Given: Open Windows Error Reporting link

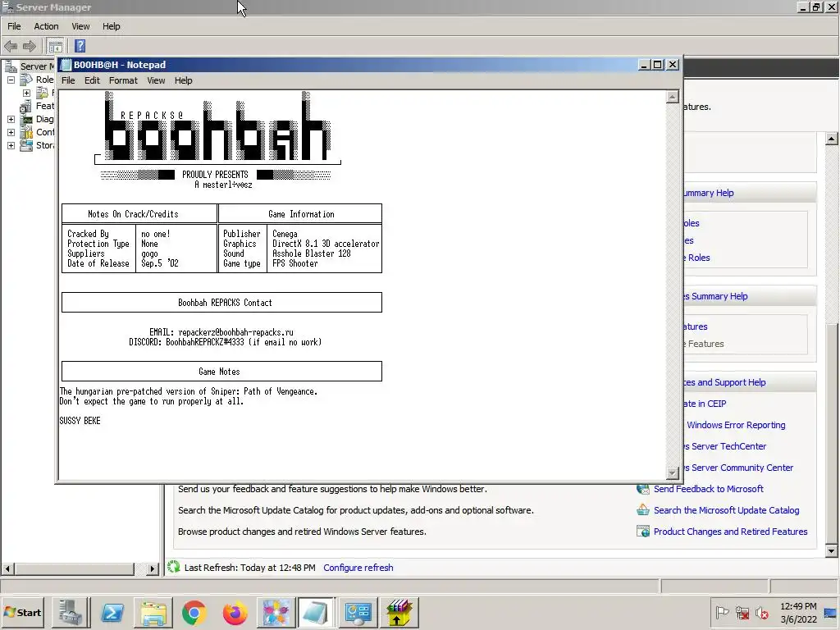Looking at the screenshot, I should (736, 425).
